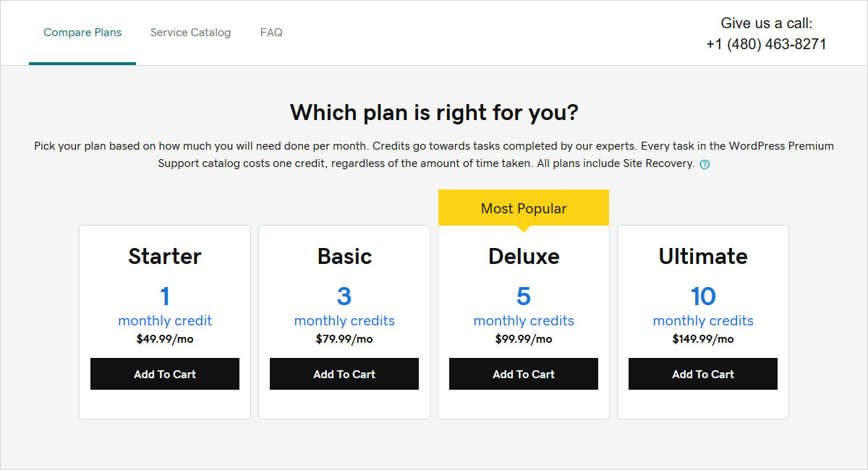This screenshot has height=470, width=868.
Task: Click the blue number 5 on Deluxe
Action: click(x=524, y=296)
